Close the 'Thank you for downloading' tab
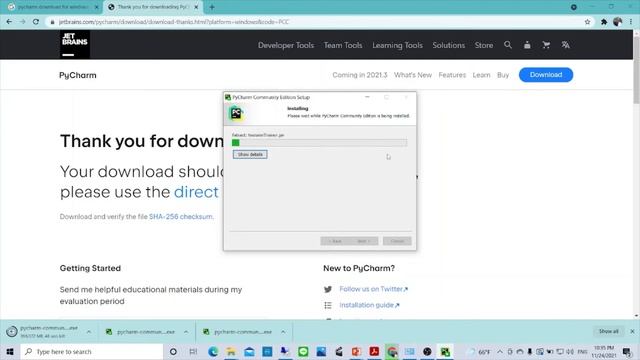Image resolution: width=640 pixels, height=360 pixels. click(196, 7)
